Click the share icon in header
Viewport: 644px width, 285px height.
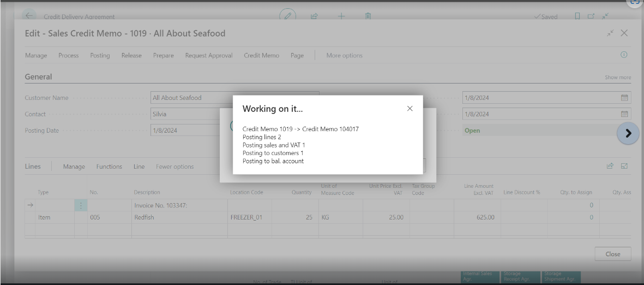click(314, 16)
